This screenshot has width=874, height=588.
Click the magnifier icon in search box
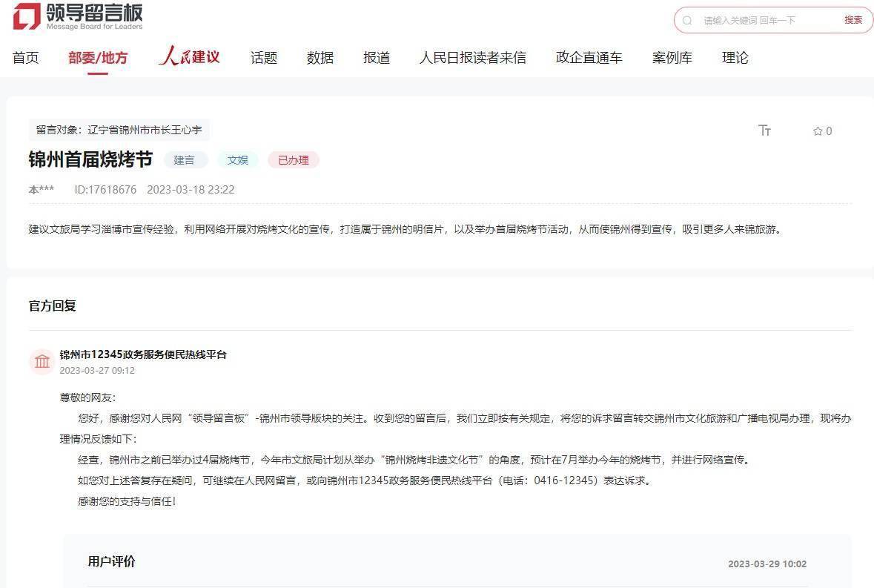click(x=687, y=21)
